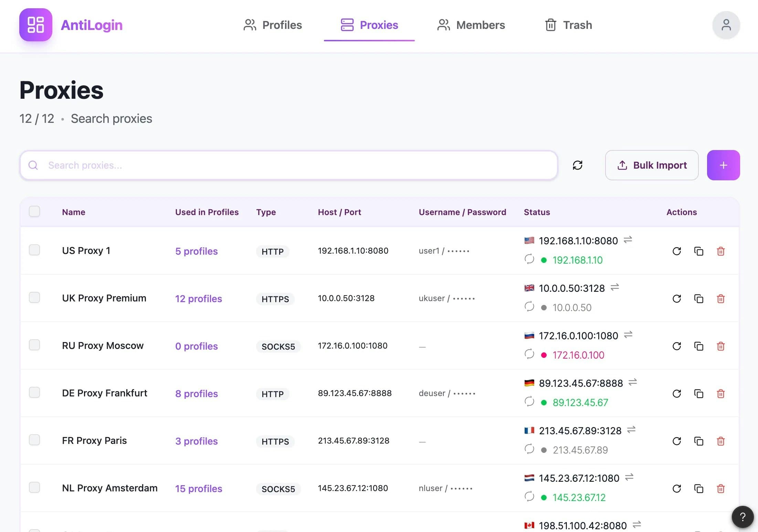Delete the NL Proxy Amsterdam proxy
Image resolution: width=758 pixels, height=532 pixels.
(x=721, y=489)
